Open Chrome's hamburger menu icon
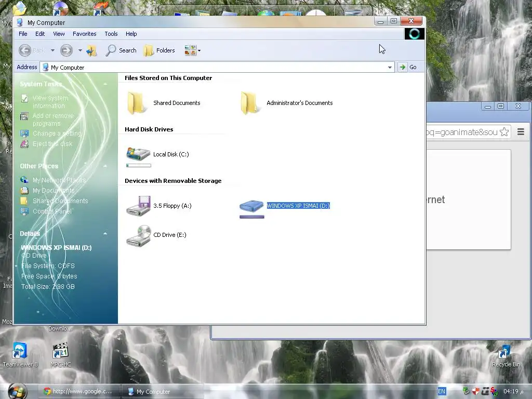 [x=521, y=131]
